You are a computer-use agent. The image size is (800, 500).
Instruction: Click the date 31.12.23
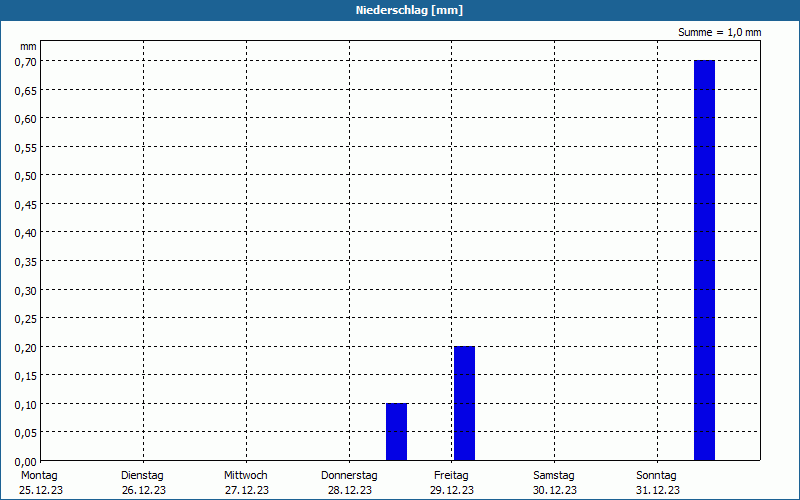coord(658,490)
